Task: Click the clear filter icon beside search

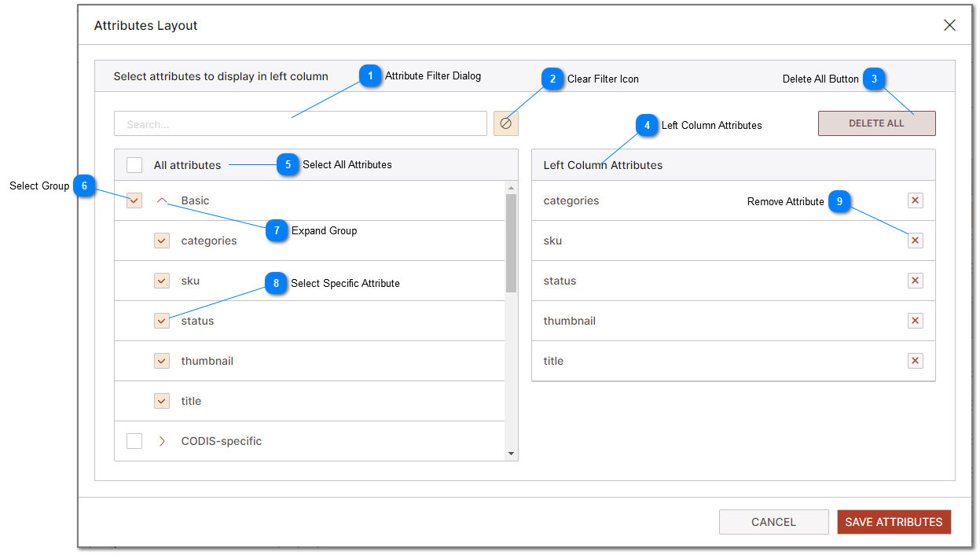Action: click(x=506, y=123)
